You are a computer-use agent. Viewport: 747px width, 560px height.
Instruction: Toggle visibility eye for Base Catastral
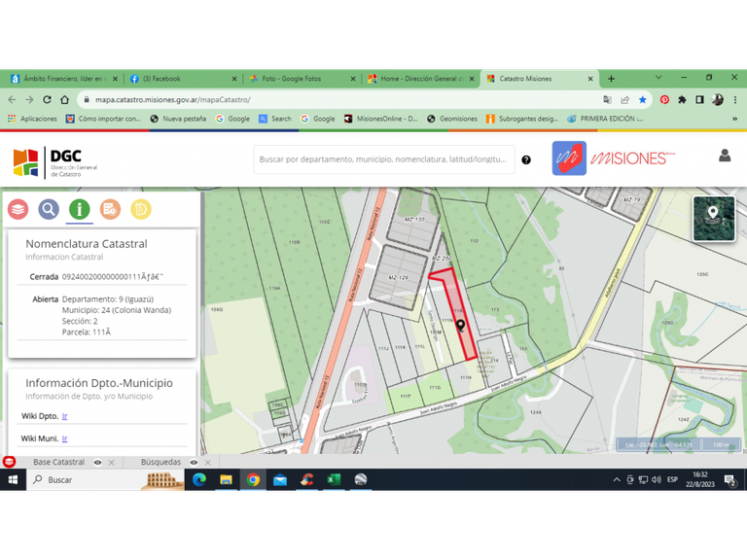tap(98, 463)
